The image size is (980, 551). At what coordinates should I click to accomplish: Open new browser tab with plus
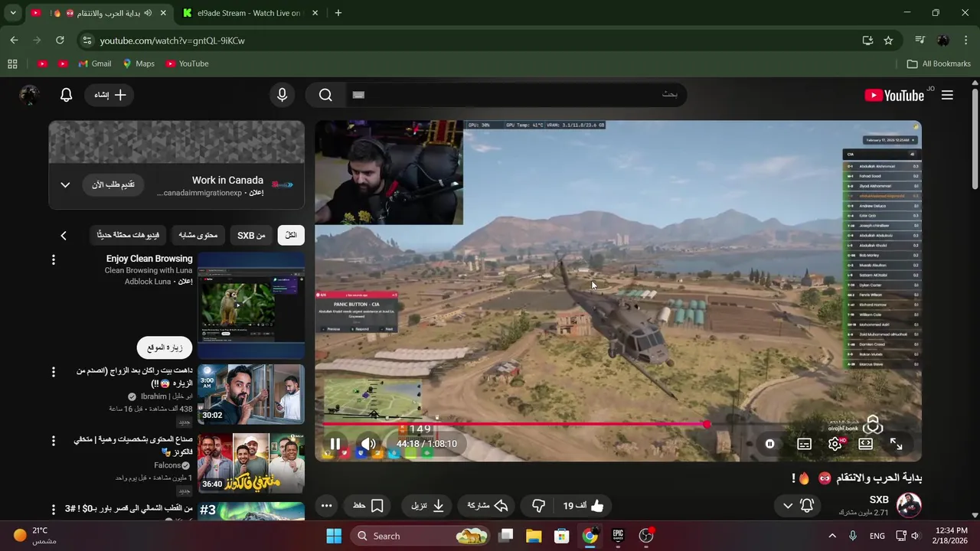(x=338, y=13)
